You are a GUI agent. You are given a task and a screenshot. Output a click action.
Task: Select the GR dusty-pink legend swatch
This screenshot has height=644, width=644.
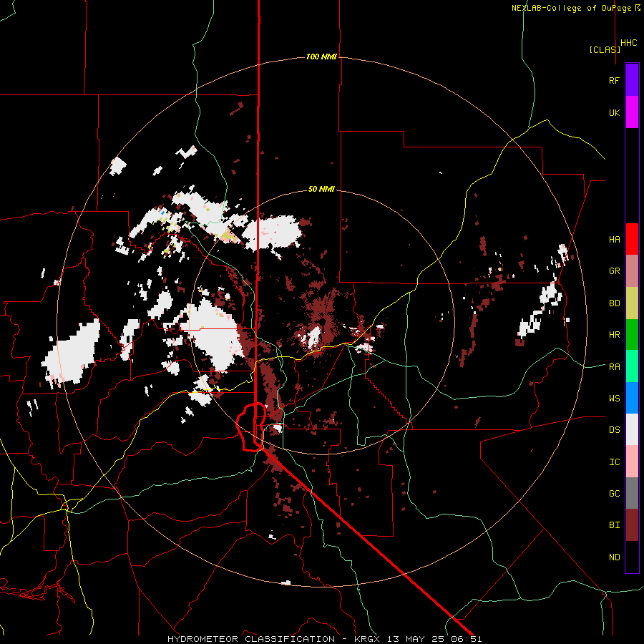[x=632, y=270]
